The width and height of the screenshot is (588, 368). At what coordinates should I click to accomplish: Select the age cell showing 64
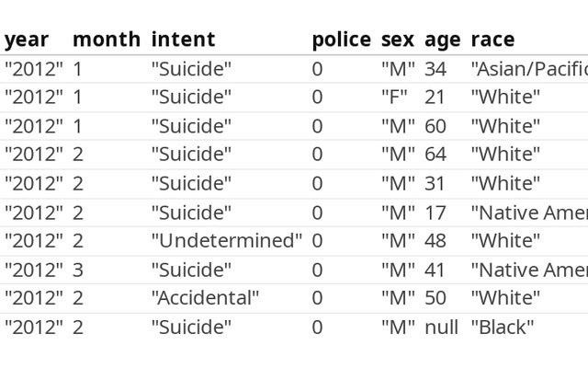[x=435, y=154]
